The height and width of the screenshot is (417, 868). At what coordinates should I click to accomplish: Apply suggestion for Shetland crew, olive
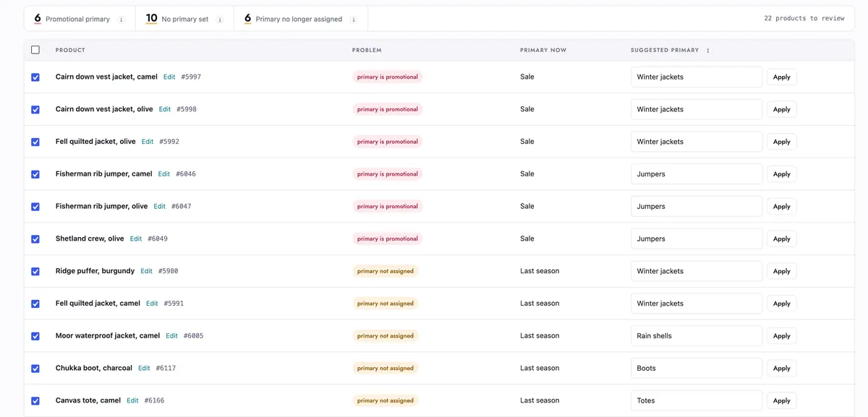pos(782,239)
